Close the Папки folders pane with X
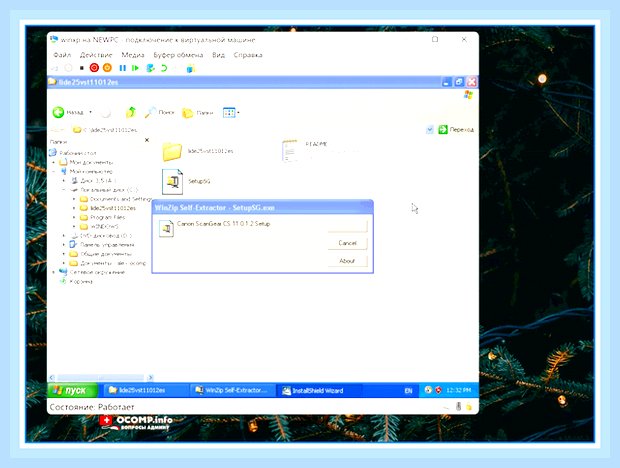620x468 pixels. pos(147,140)
